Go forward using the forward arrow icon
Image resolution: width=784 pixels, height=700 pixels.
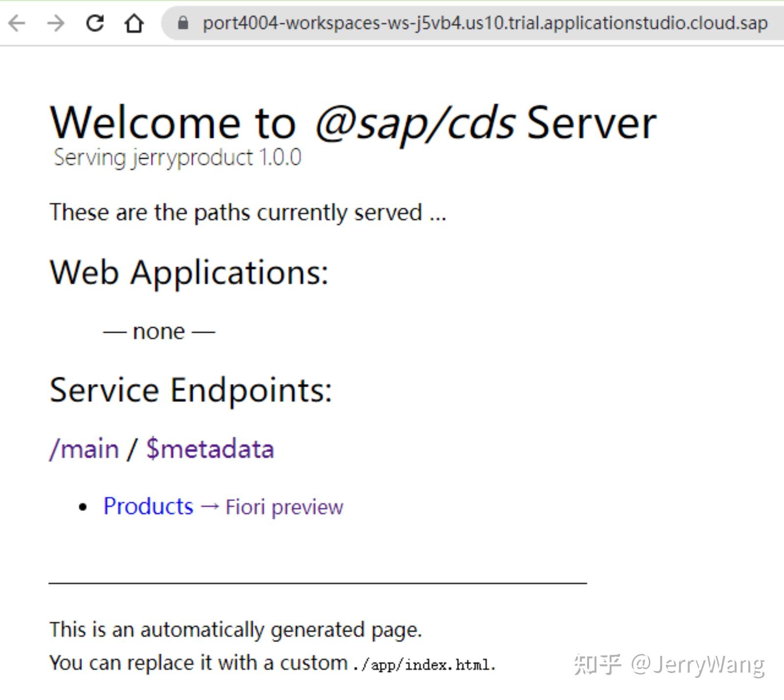pyautogui.click(x=55, y=22)
